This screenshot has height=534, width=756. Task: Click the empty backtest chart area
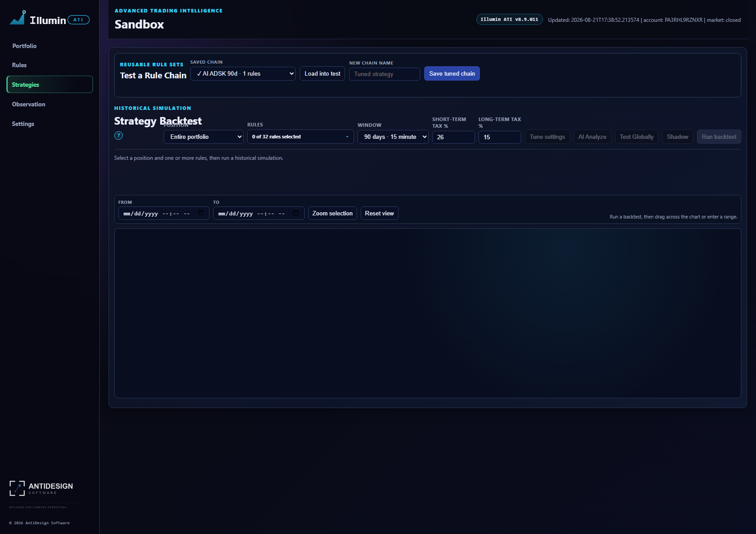(x=428, y=313)
